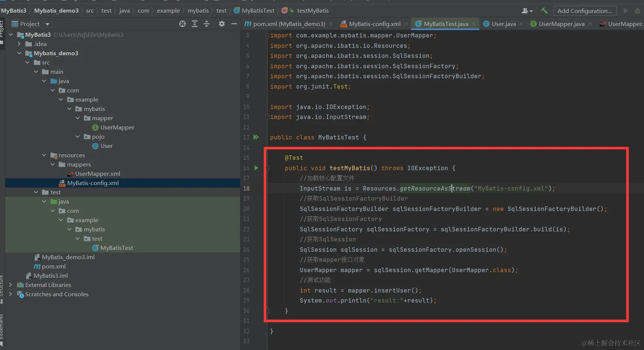Open UserMapper.xml in project tree
This screenshot has height=350, width=644.
point(93,174)
